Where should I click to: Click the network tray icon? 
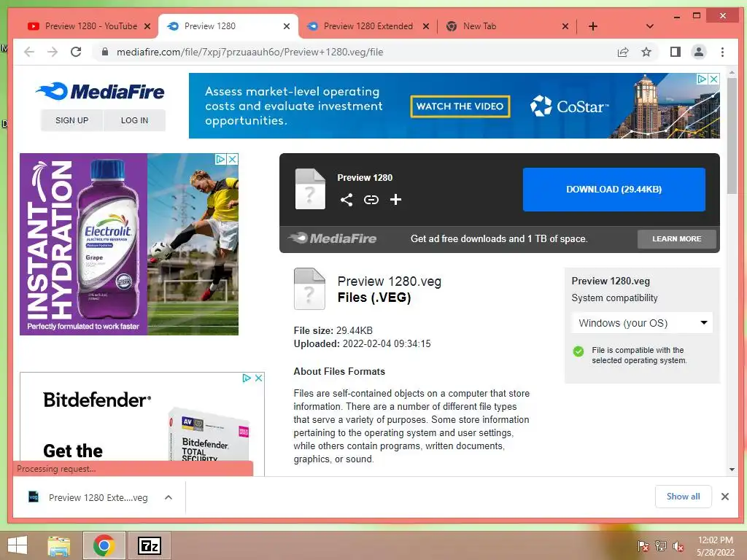[661, 546]
